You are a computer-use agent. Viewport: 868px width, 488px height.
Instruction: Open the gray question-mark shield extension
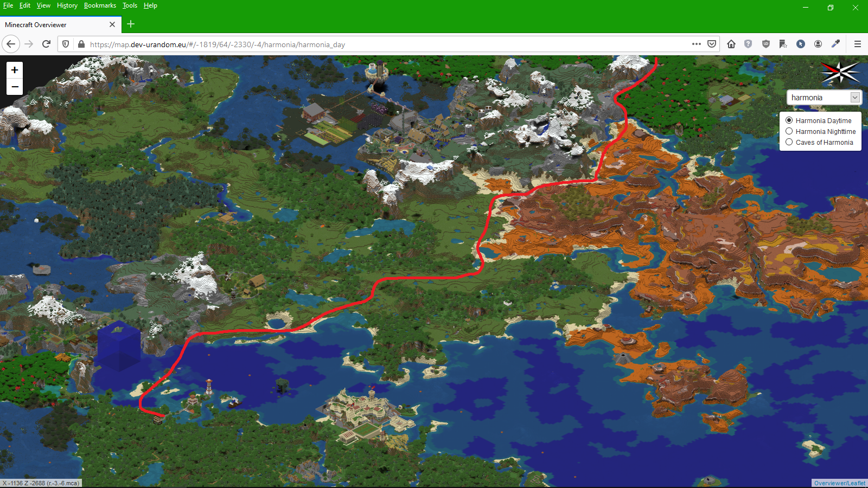click(748, 44)
